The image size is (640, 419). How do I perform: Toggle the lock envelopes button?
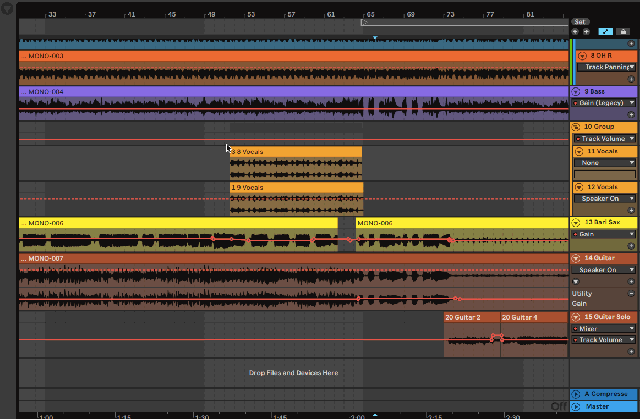coord(623,32)
